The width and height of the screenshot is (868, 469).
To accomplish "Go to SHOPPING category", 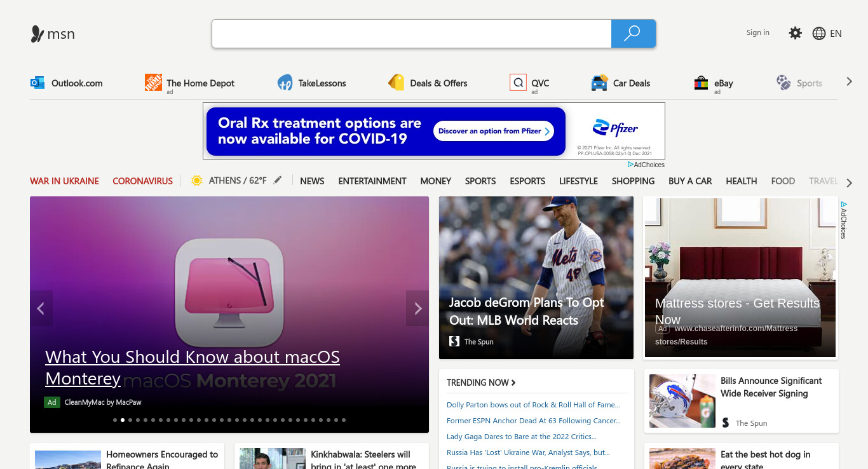I will (x=633, y=181).
